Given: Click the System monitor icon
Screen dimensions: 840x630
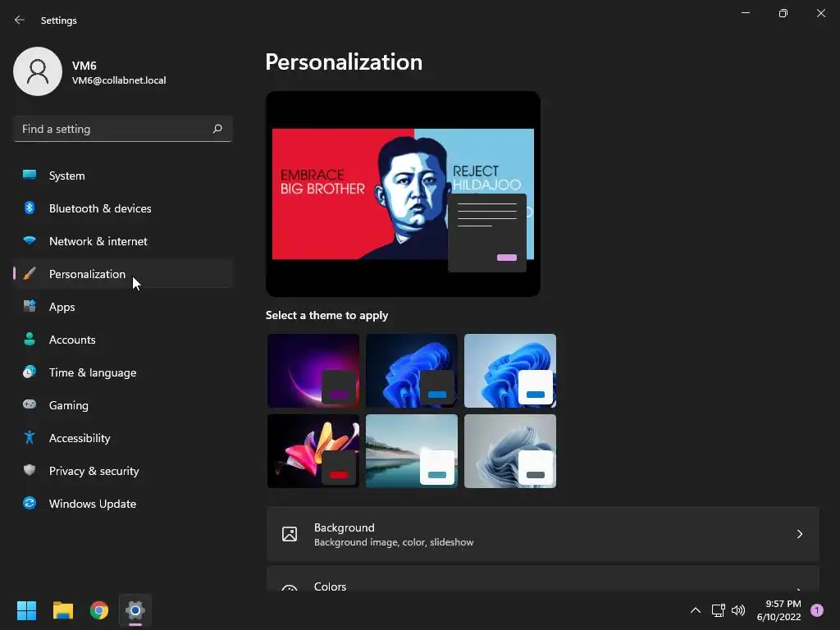Looking at the screenshot, I should pyautogui.click(x=30, y=176).
